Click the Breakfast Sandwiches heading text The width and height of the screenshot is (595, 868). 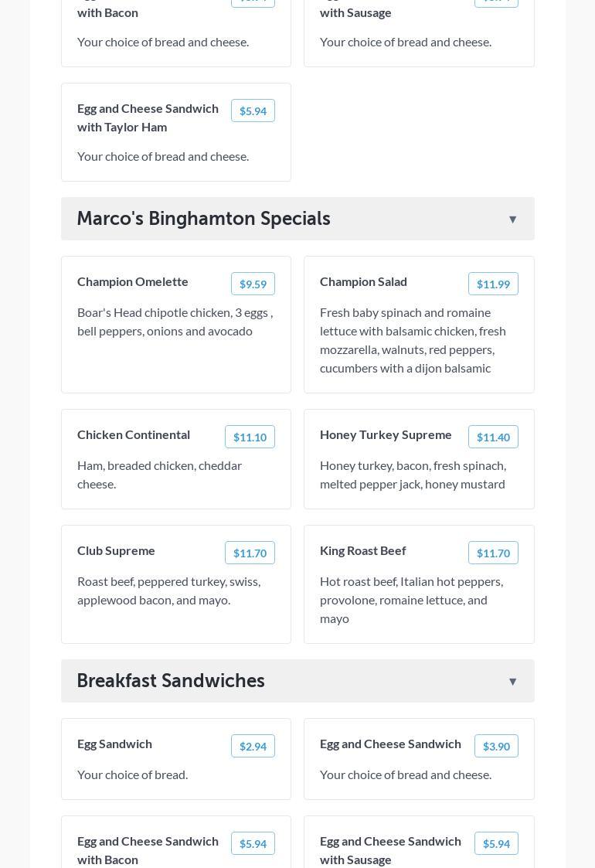[x=171, y=681]
